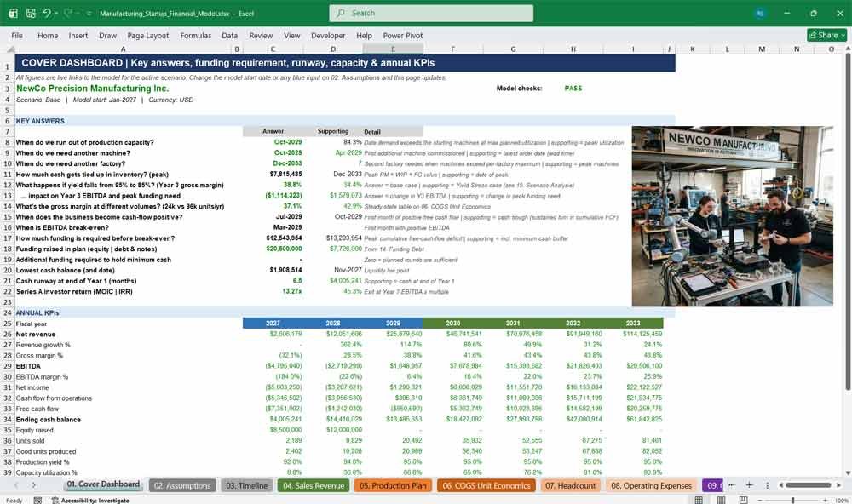Image resolution: width=852 pixels, height=504 pixels.
Task: Switch to 05. Production Plan sheet tab
Action: [393, 485]
